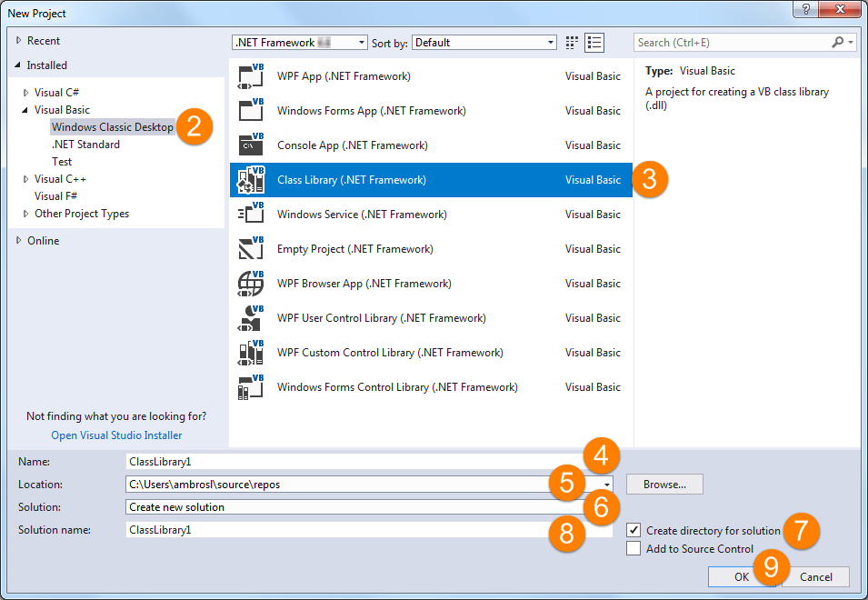Click the WPF Custom Control Library icon
Image resolution: width=868 pixels, height=600 pixels.
(x=251, y=353)
